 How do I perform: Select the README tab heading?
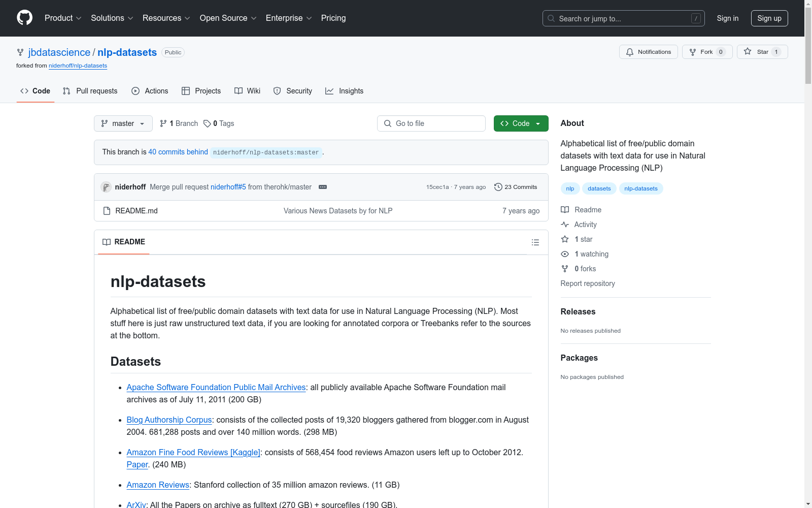[x=124, y=242]
